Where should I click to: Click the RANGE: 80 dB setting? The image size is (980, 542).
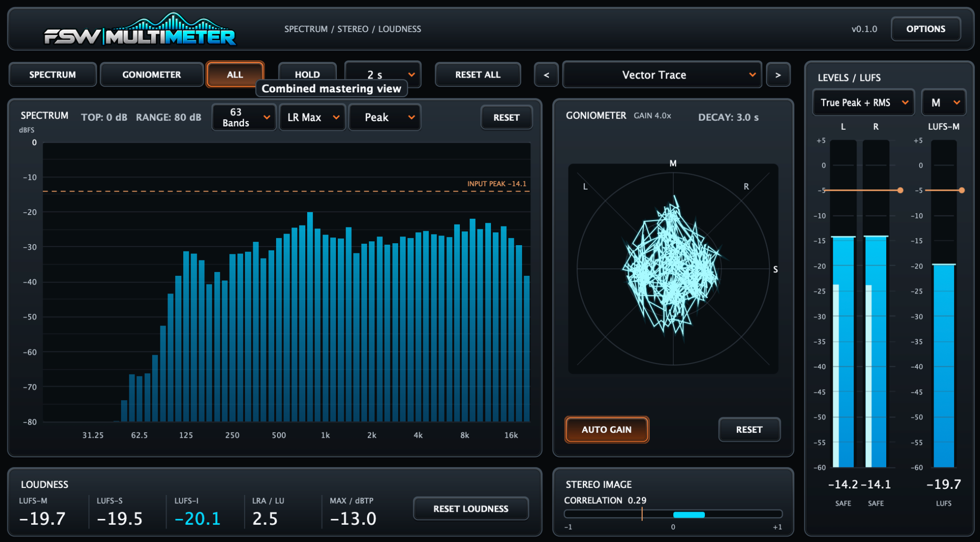tap(168, 117)
